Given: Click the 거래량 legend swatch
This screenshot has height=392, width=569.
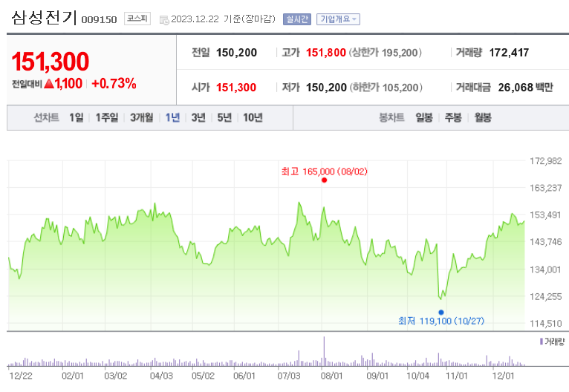Looking at the screenshot, I should click(541, 342).
